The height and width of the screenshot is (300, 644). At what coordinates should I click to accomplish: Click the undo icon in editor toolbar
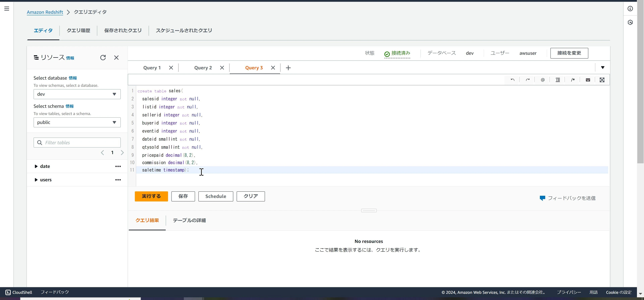coord(513,80)
